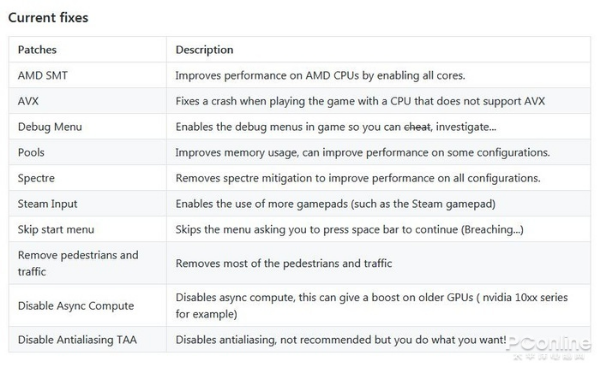600x367 pixels.
Task: Click the struck-through cheat word
Action: [x=417, y=127]
